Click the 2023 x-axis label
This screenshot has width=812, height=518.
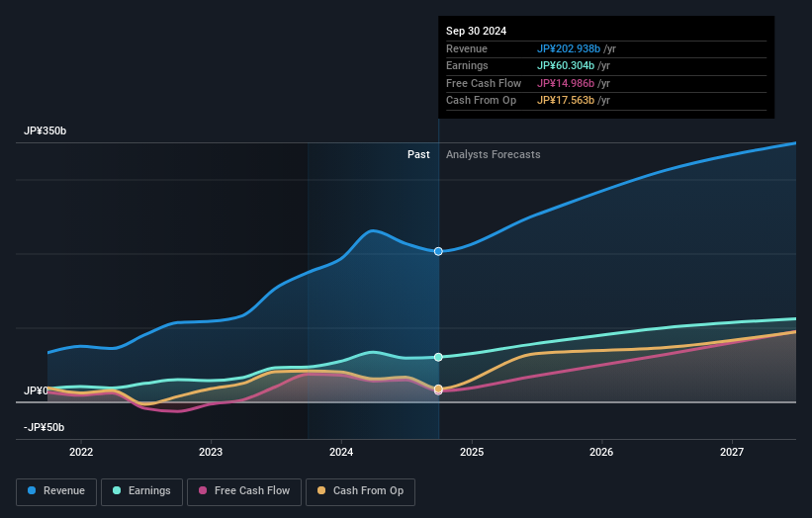click(211, 453)
